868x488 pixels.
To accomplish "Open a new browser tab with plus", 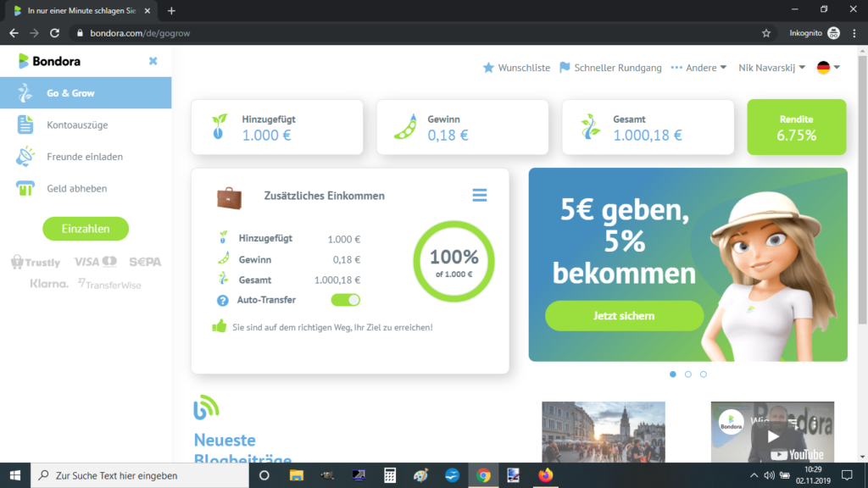I will pos(171,10).
